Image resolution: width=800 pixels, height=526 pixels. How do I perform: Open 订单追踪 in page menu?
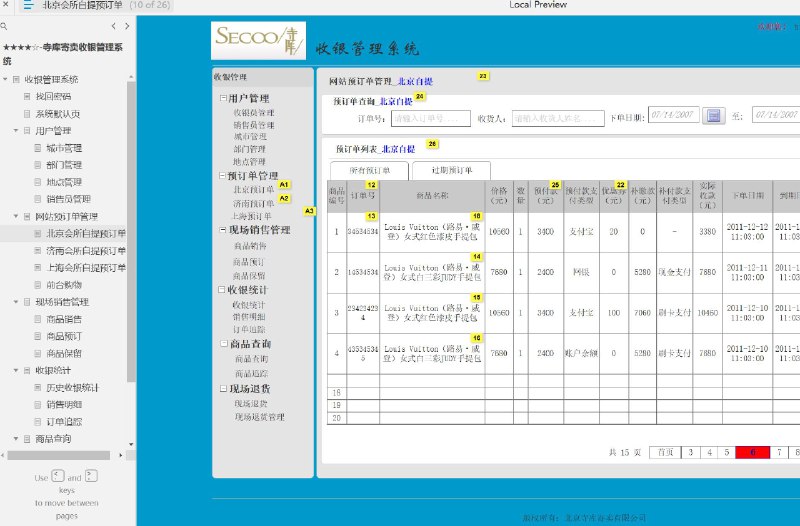[249, 330]
